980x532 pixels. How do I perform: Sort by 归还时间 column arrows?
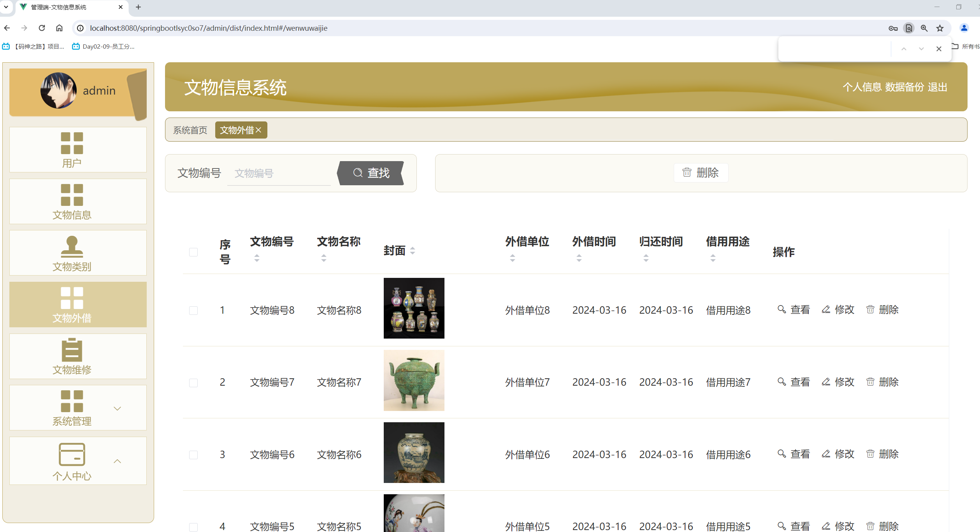[646, 258]
